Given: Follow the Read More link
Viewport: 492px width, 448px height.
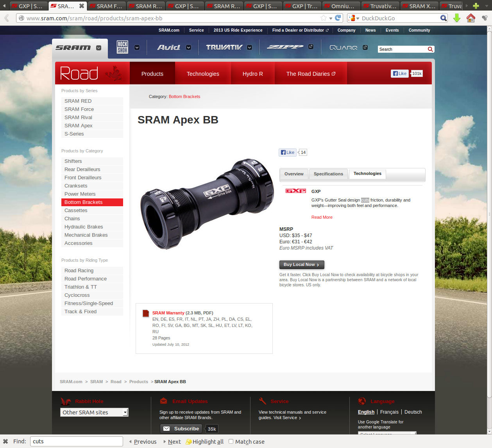Looking at the screenshot, I should pos(322,218).
